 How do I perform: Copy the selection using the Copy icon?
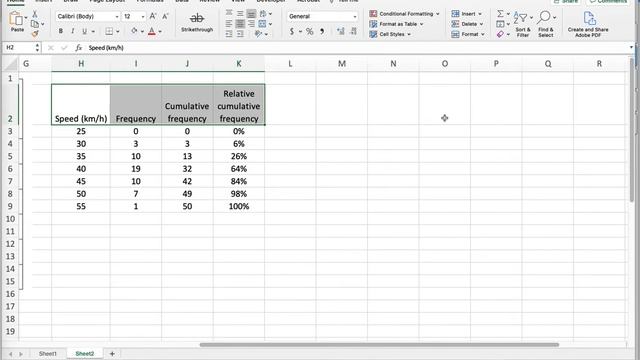pyautogui.click(x=35, y=24)
